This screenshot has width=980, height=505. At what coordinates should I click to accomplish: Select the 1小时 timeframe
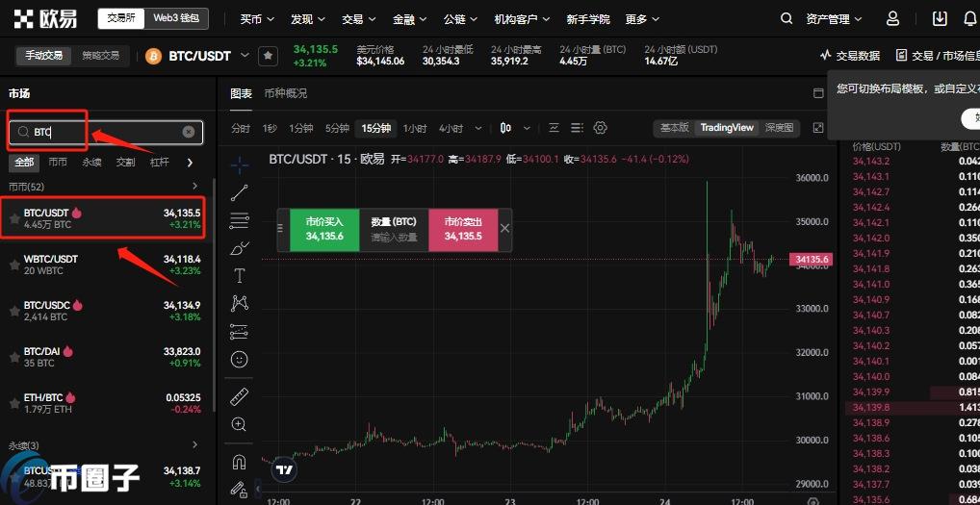click(415, 128)
